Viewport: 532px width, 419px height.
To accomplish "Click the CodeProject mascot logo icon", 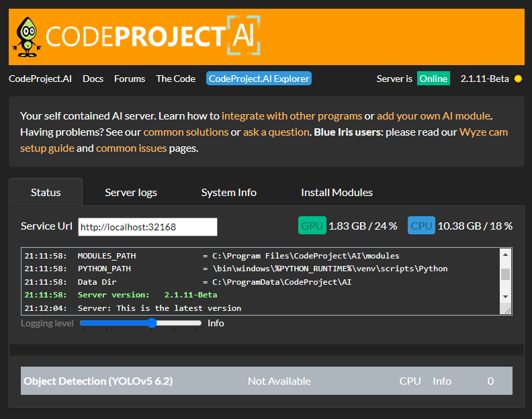I will tap(27, 38).
